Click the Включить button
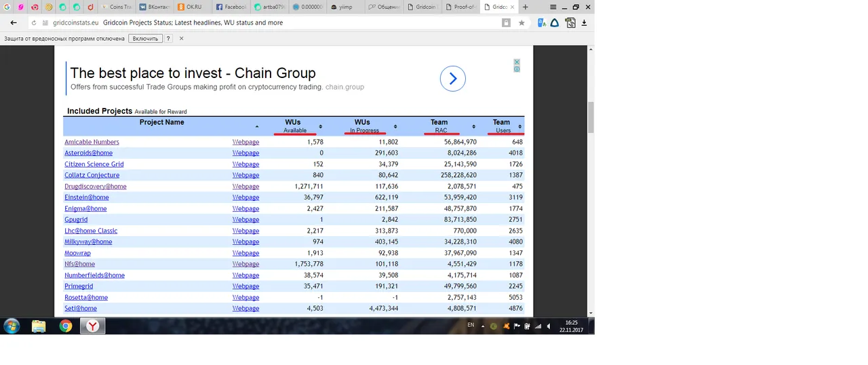This screenshot has width=868, height=365. pyautogui.click(x=145, y=39)
